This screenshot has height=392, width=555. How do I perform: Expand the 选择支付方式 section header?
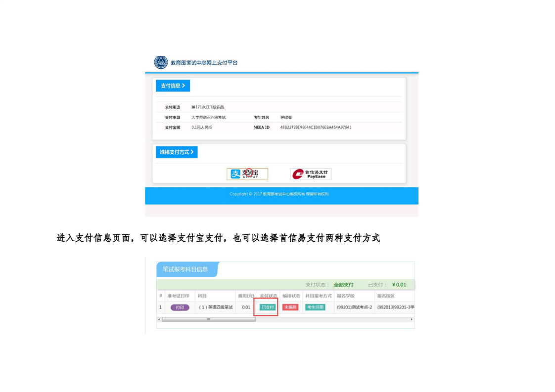177,152
